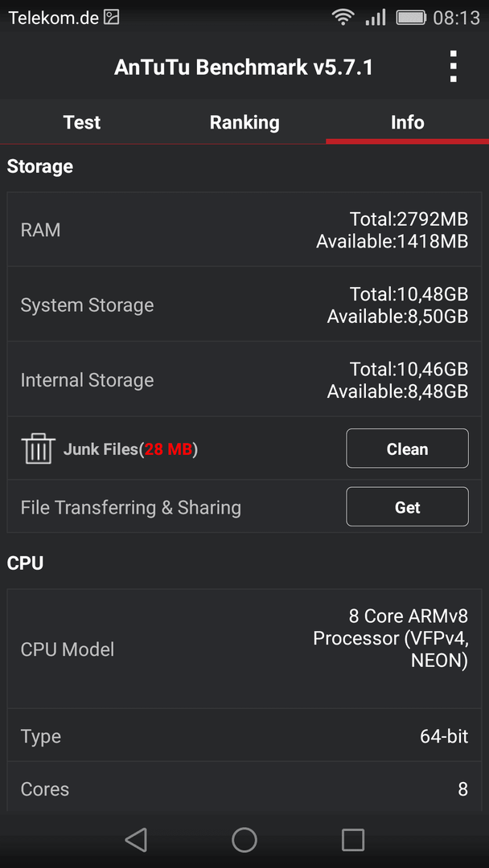
Task: Select the Internal Storage row
Action: tap(244, 379)
